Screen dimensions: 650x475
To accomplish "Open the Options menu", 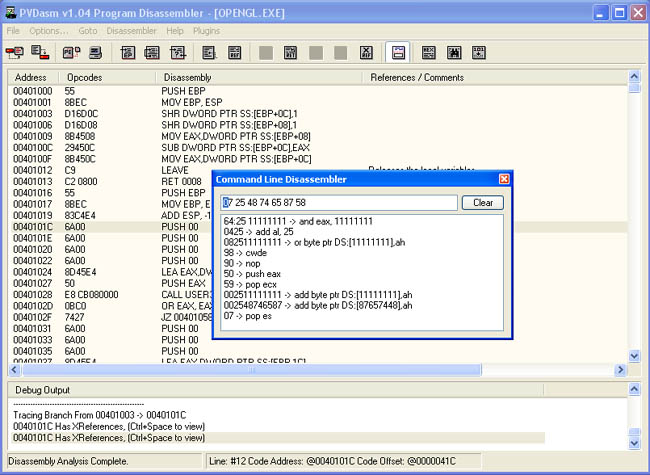I will click(49, 31).
